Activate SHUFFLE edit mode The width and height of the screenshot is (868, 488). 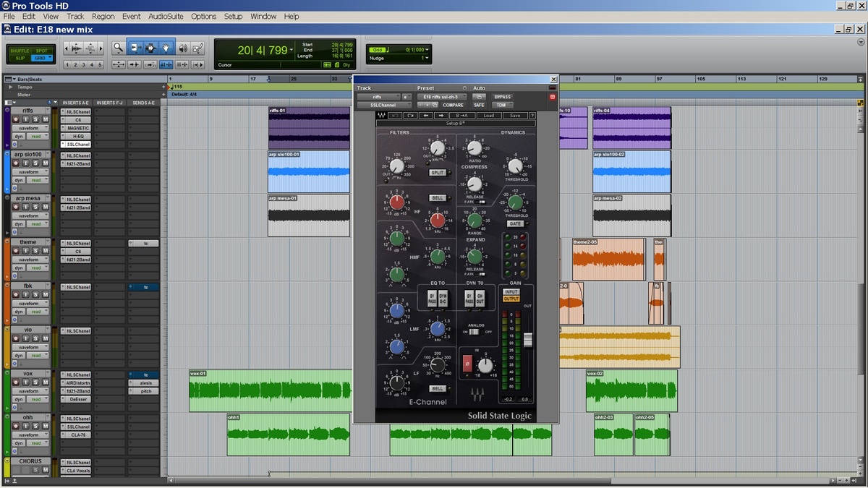coord(20,51)
